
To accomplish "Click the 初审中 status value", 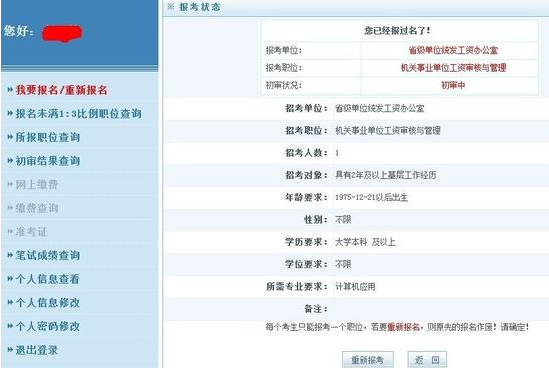I will [453, 85].
